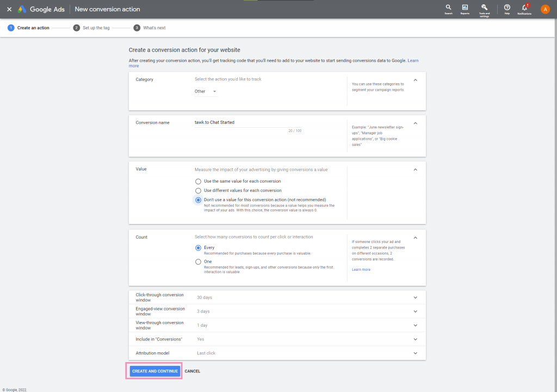Image resolution: width=557 pixels, height=392 pixels.
Task: Click the '1 day' view-through value
Action: 202,325
